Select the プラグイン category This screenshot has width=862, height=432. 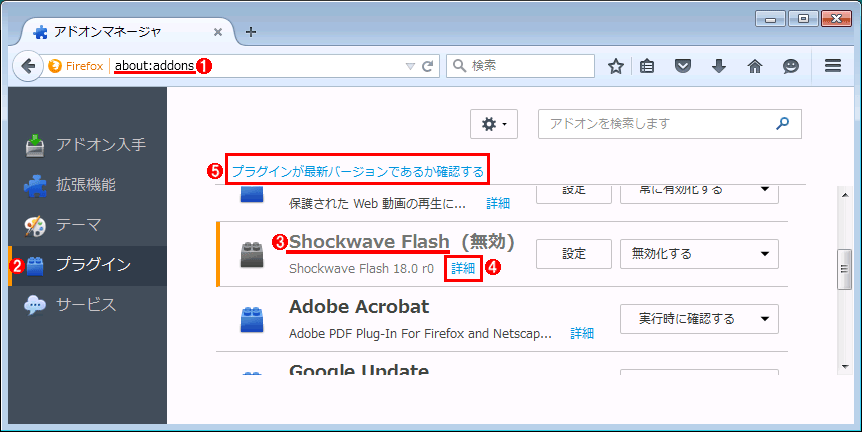87,265
